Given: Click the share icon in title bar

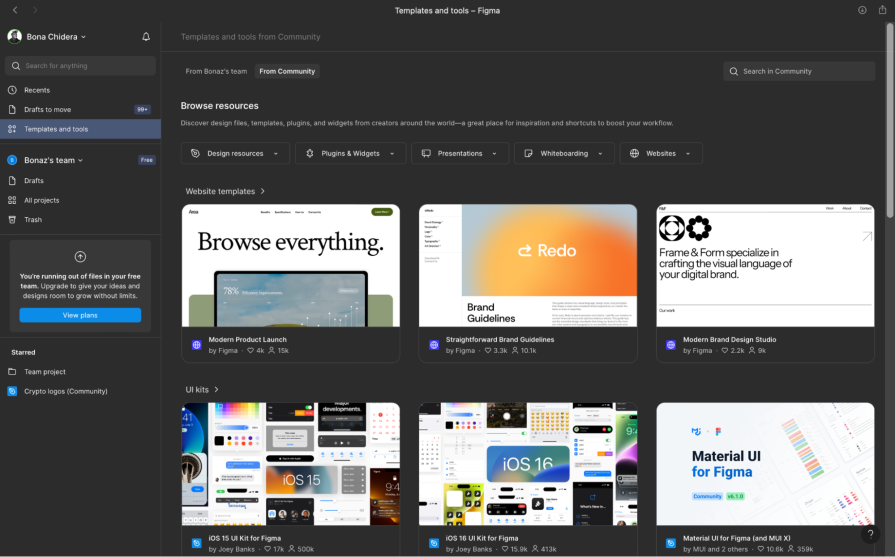Looking at the screenshot, I should (x=882, y=10).
